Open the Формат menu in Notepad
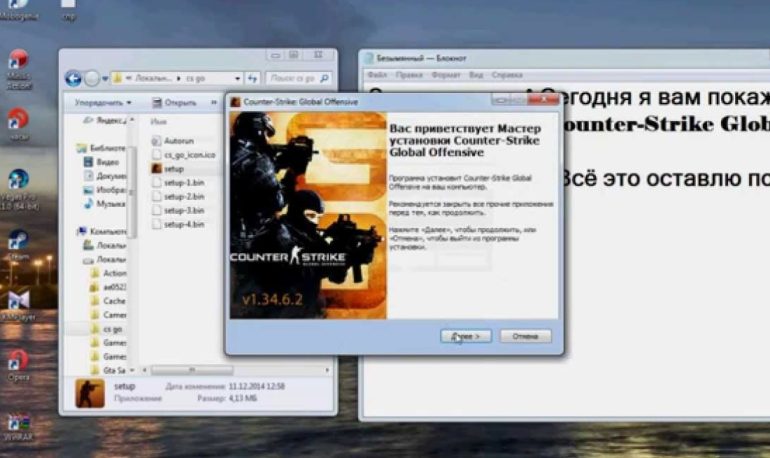This screenshot has height=458, width=770. [446, 75]
